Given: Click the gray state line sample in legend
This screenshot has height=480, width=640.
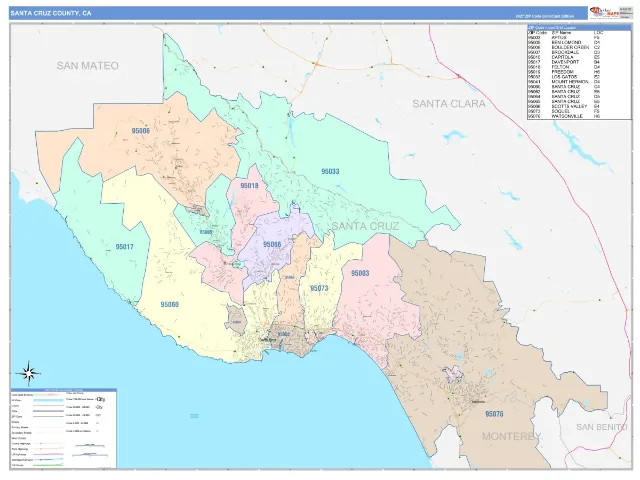Looking at the screenshot, I should point(48,411).
